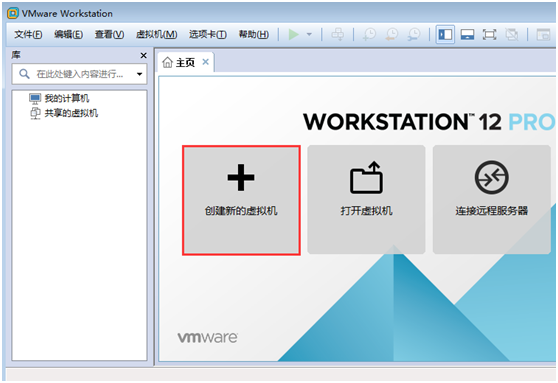Viewport: 558px width, 383px height.
Task: Toggle the thumbnail bar view icon
Action: [x=467, y=35]
